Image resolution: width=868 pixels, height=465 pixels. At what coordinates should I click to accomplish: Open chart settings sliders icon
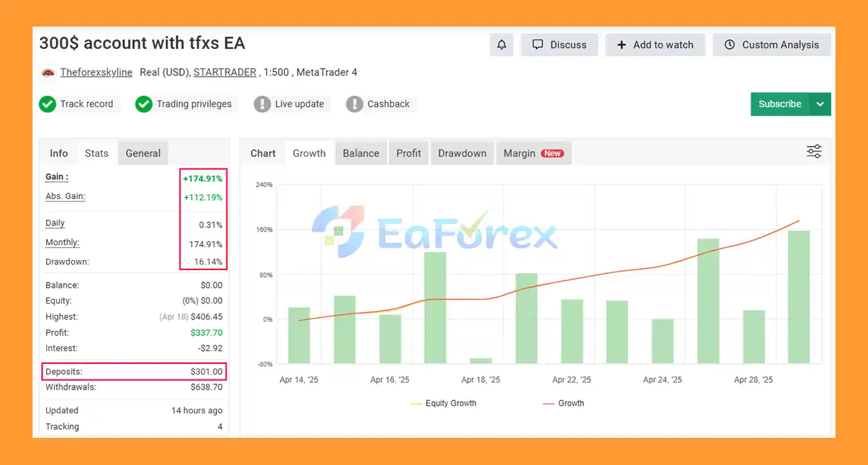(x=814, y=151)
